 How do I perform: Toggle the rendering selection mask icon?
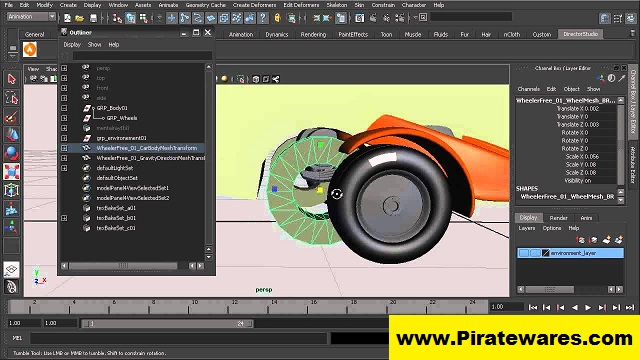(x=250, y=18)
